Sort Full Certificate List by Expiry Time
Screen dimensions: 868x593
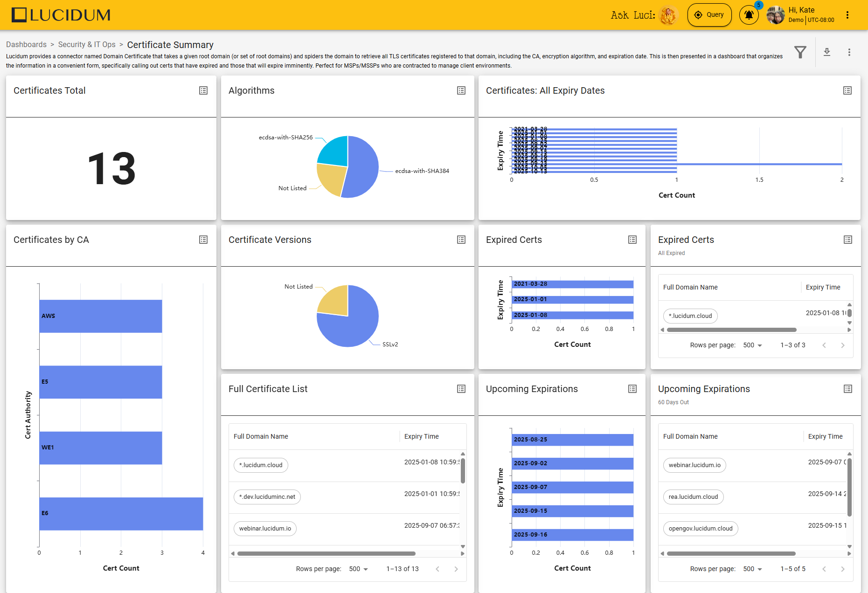422,436
